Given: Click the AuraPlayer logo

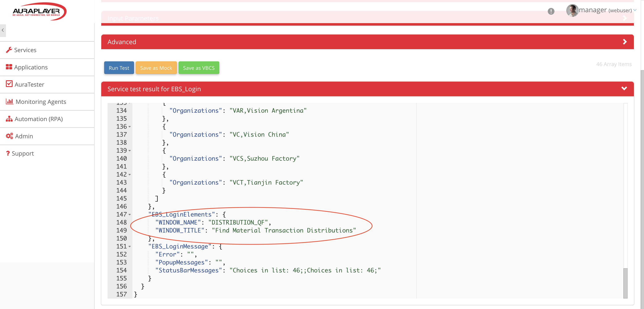Looking at the screenshot, I should (39, 12).
